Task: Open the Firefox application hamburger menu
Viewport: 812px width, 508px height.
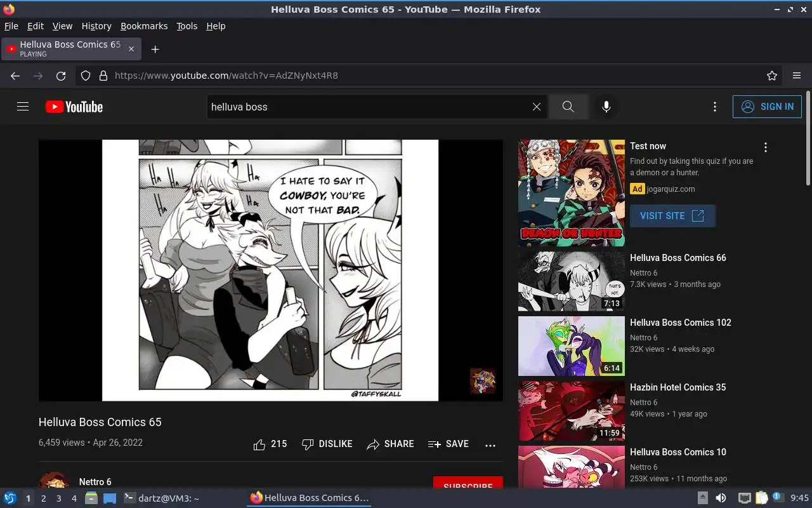Action: pos(797,76)
